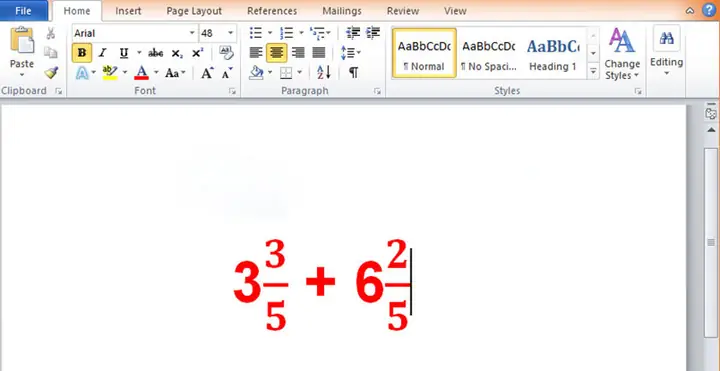
Task: Open Styles pane launcher
Action: [x=638, y=91]
